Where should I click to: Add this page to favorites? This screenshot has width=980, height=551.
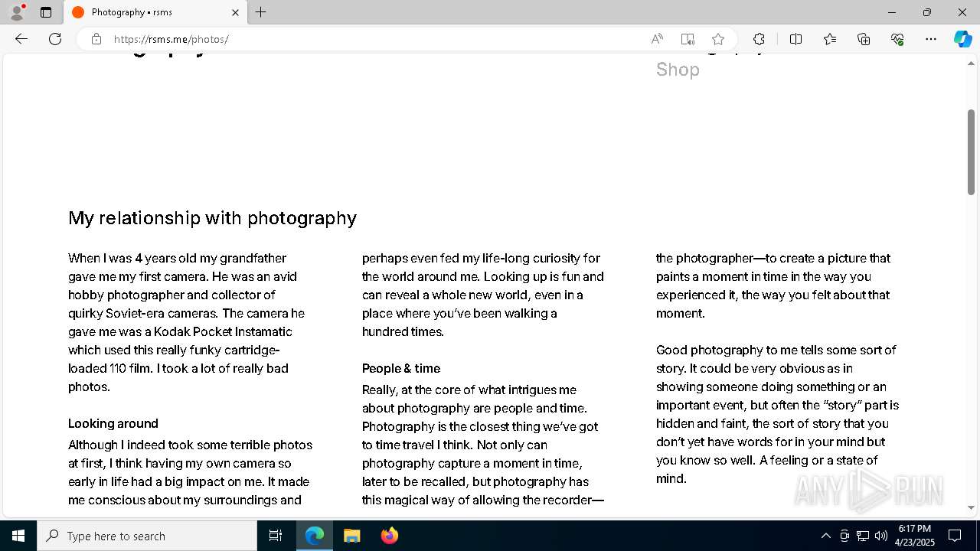pyautogui.click(x=718, y=39)
